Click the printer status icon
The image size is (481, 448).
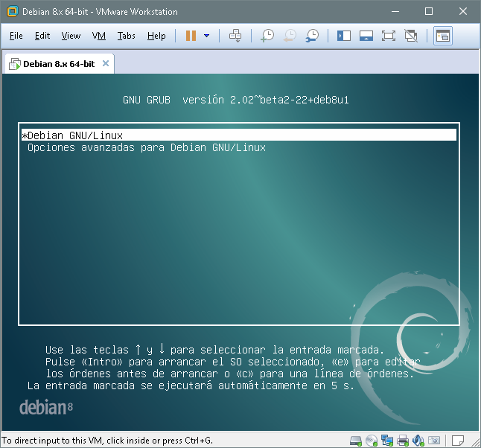[x=403, y=440]
